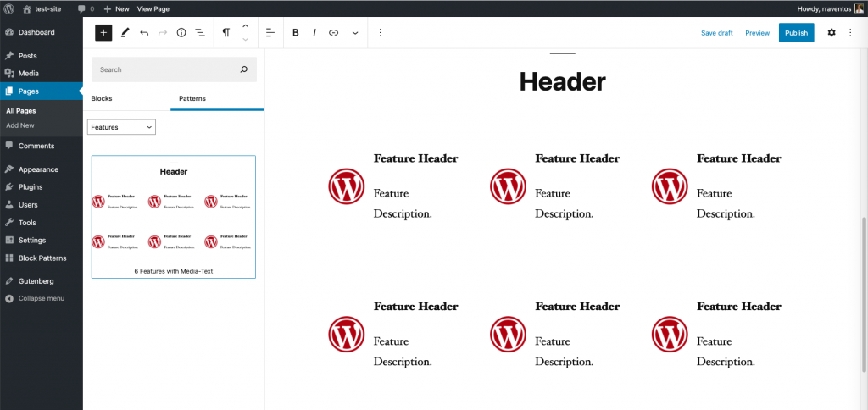
Task: Insert the 6 Features with Media-Text pattern
Action: point(173,216)
